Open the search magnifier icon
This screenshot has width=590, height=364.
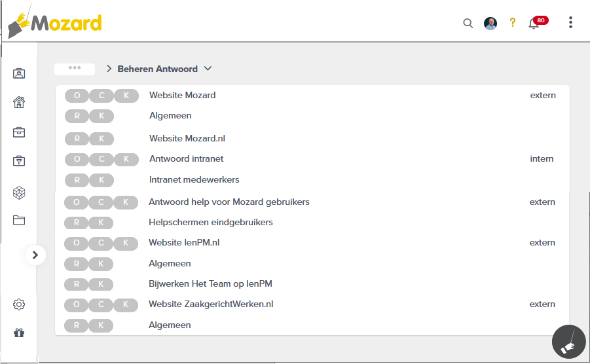point(468,24)
